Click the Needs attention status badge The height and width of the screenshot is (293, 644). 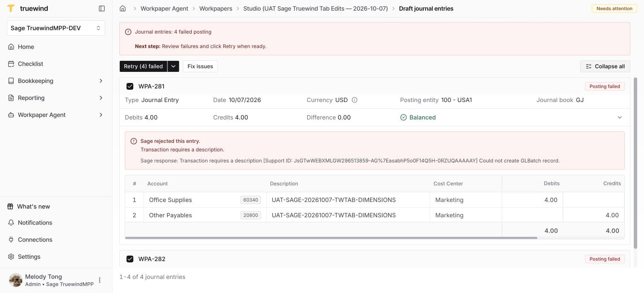[614, 9]
